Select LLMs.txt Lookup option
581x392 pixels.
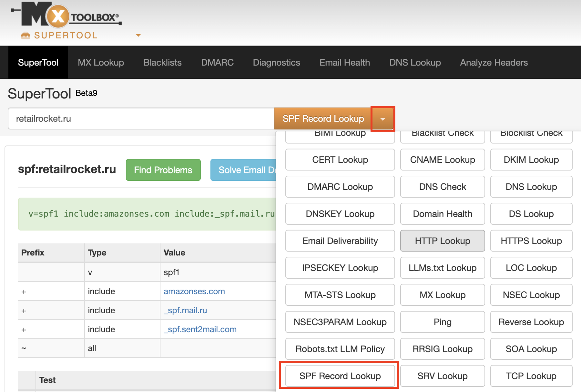click(x=443, y=268)
